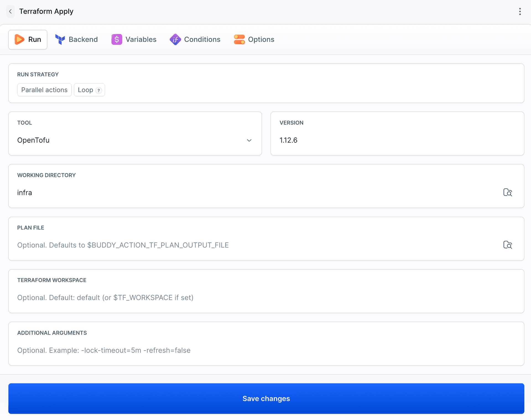Click the Tool dropdown chevron arrow
Screen dimensions: 531x420
(249, 140)
